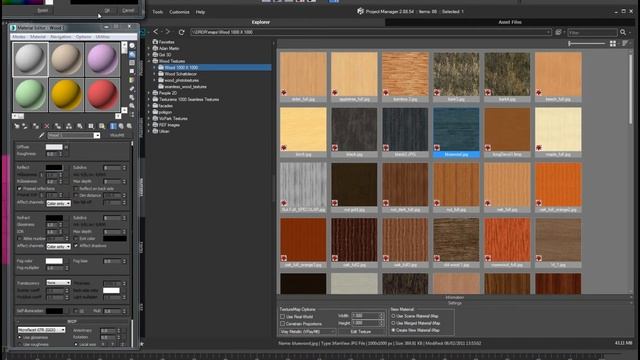Click the refresh folder icon
Viewport: 640px width, 360px height.
coord(181,32)
